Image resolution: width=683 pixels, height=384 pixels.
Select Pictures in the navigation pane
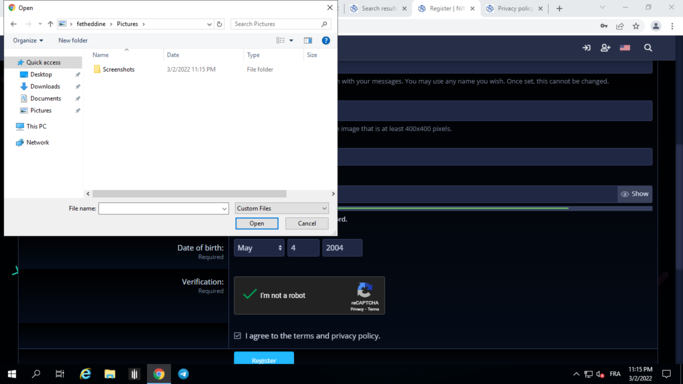tap(41, 111)
